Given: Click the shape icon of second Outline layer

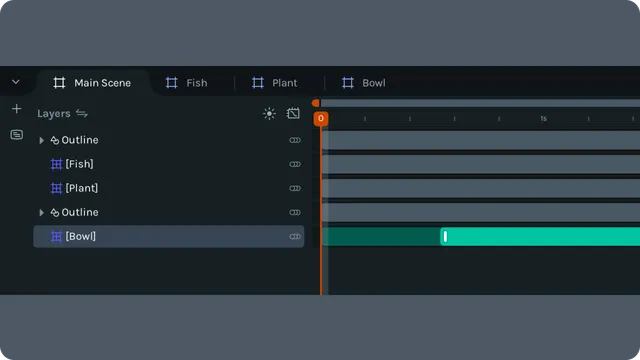Looking at the screenshot, I should [55, 213].
